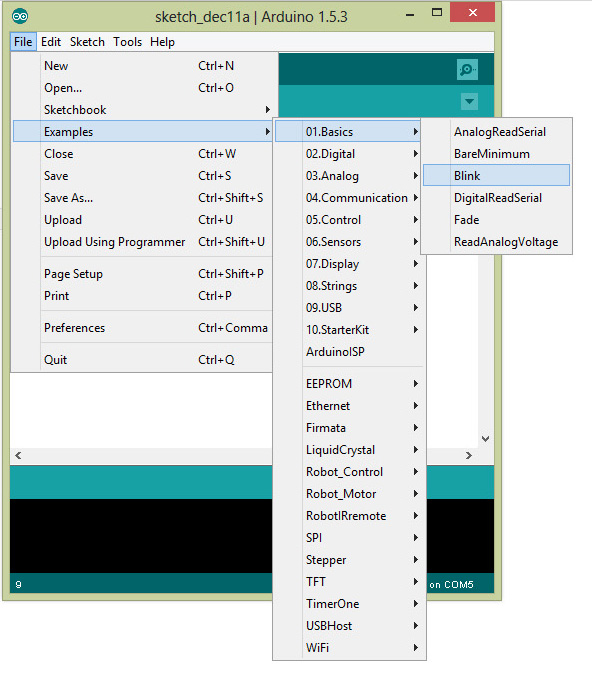
Task: Click the tab dropdown arrow icon
Action: (469, 102)
